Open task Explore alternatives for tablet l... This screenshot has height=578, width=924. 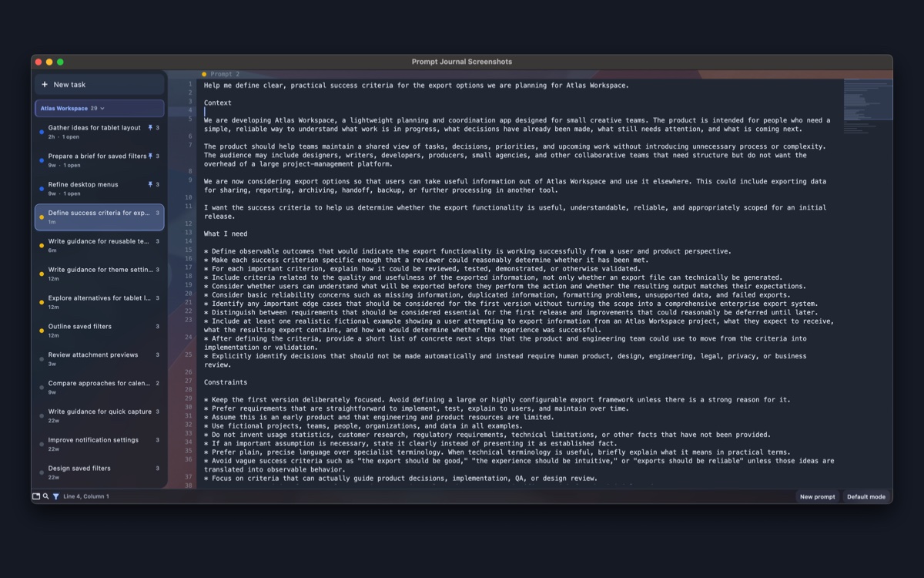[x=99, y=302]
